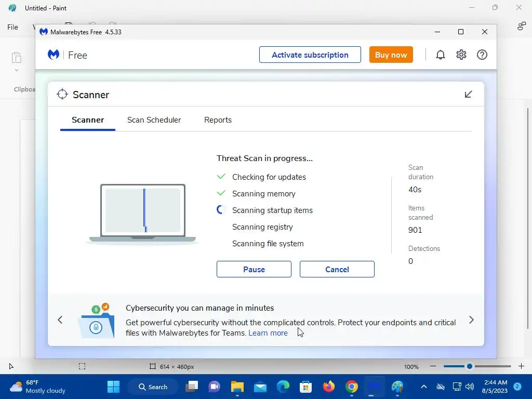Select the Scanner tab
Viewport: 532px width, 399px height.
coord(88,120)
